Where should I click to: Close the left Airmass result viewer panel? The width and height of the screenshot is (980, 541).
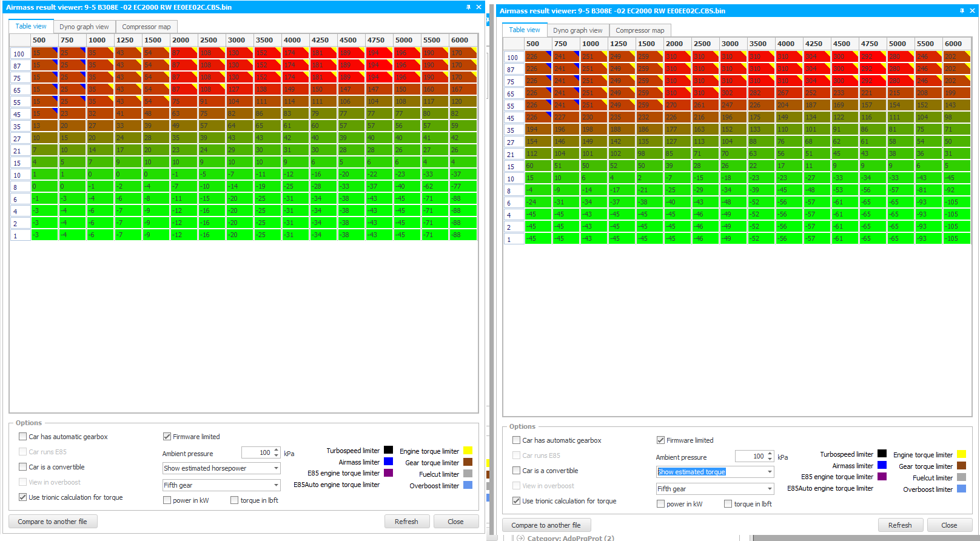click(x=478, y=7)
